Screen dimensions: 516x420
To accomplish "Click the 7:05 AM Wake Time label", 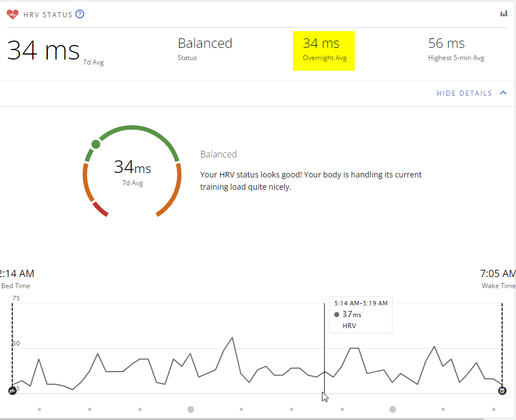I will pyautogui.click(x=498, y=279).
